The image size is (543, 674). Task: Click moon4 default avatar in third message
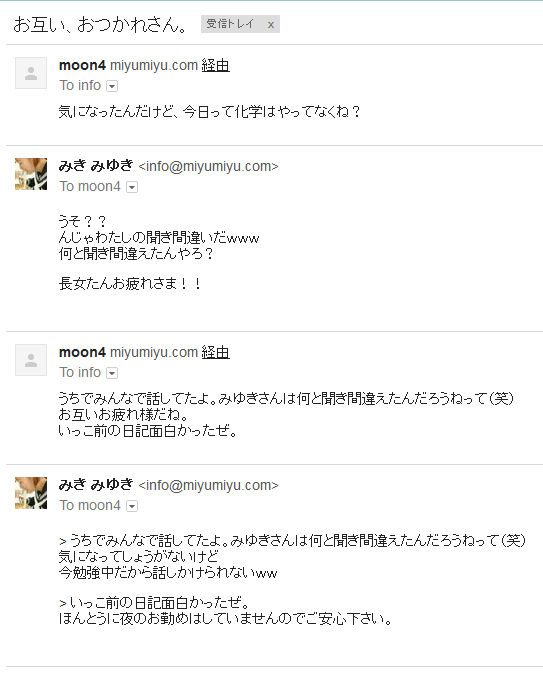31,360
